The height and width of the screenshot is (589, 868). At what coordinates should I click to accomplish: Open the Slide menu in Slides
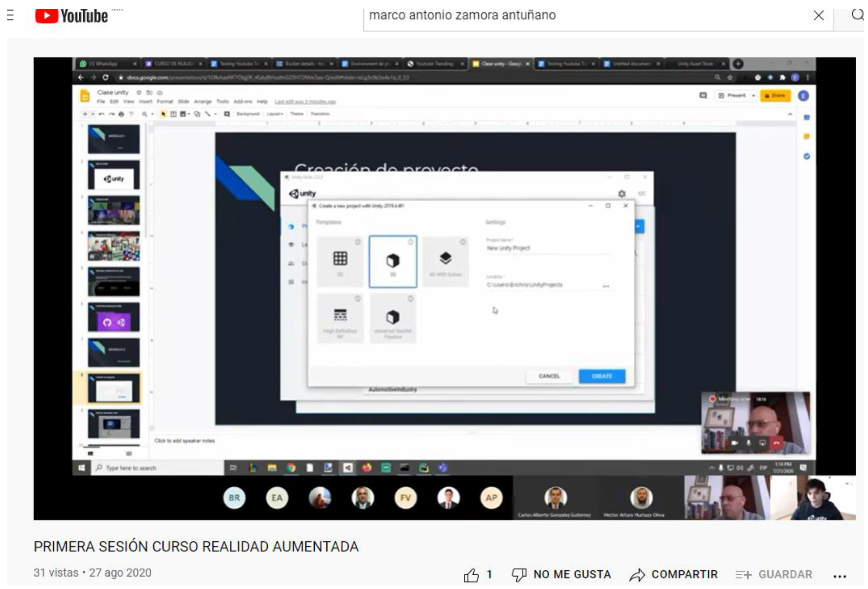point(183,102)
